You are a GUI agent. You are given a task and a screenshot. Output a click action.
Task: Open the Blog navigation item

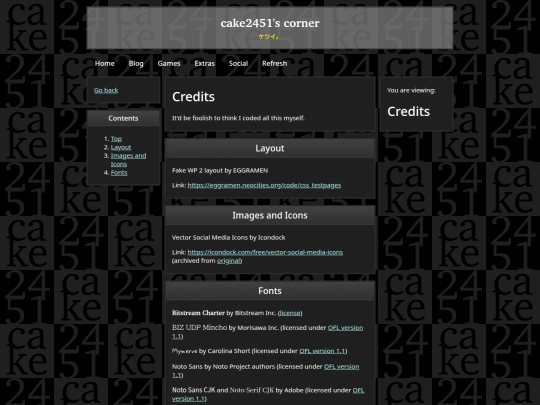click(136, 63)
